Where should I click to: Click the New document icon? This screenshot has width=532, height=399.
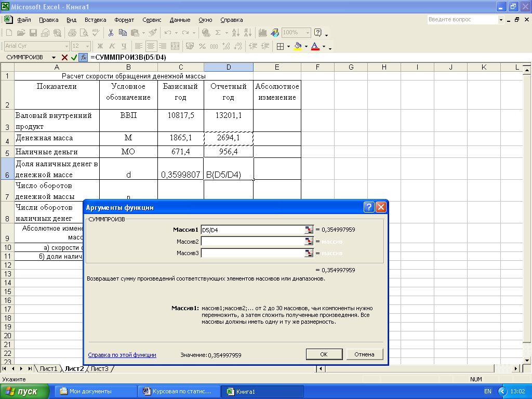tap(9, 33)
